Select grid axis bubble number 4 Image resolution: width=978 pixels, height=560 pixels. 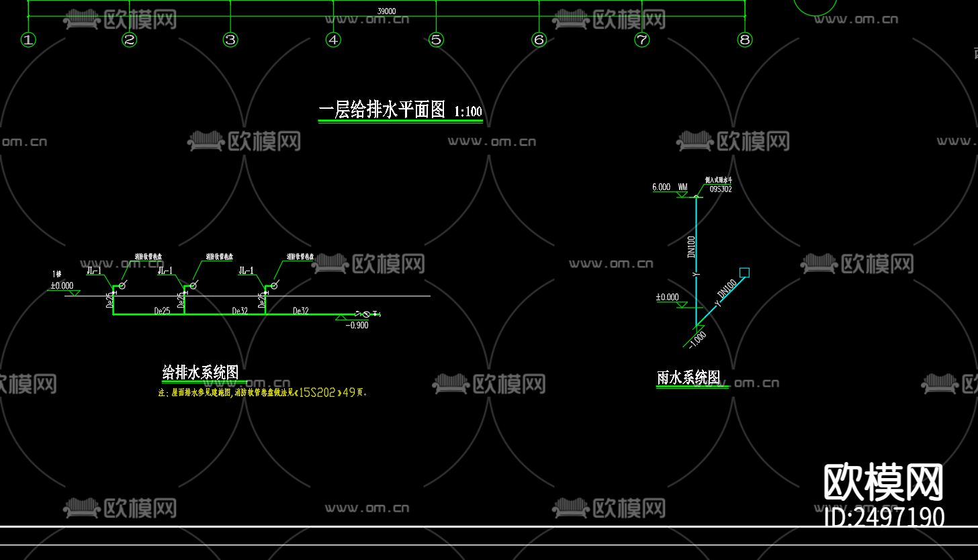332,40
